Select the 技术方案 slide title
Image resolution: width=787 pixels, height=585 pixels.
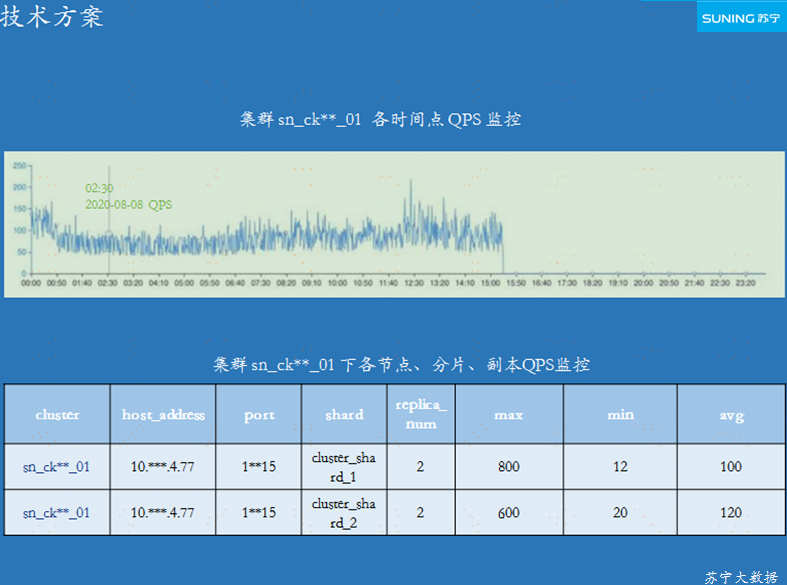(x=52, y=16)
